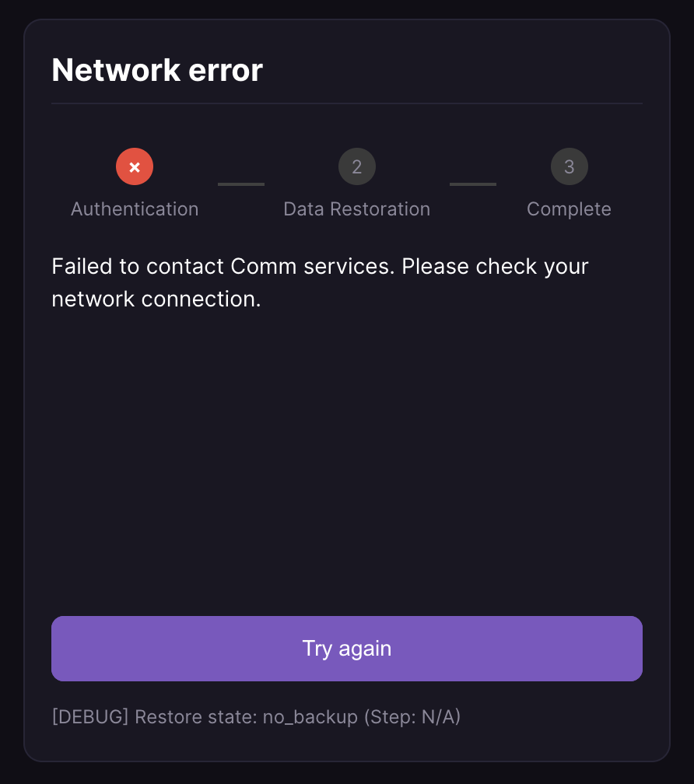Click the Network error heading
The width and height of the screenshot is (694, 784).
pyautogui.click(x=157, y=71)
